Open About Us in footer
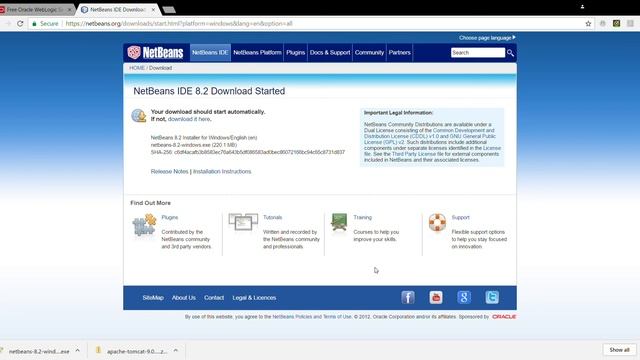This screenshot has height=360, width=640. pos(184,298)
